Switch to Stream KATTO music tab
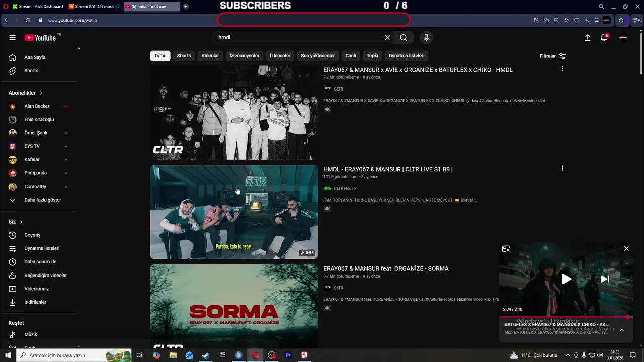 [x=95, y=7]
